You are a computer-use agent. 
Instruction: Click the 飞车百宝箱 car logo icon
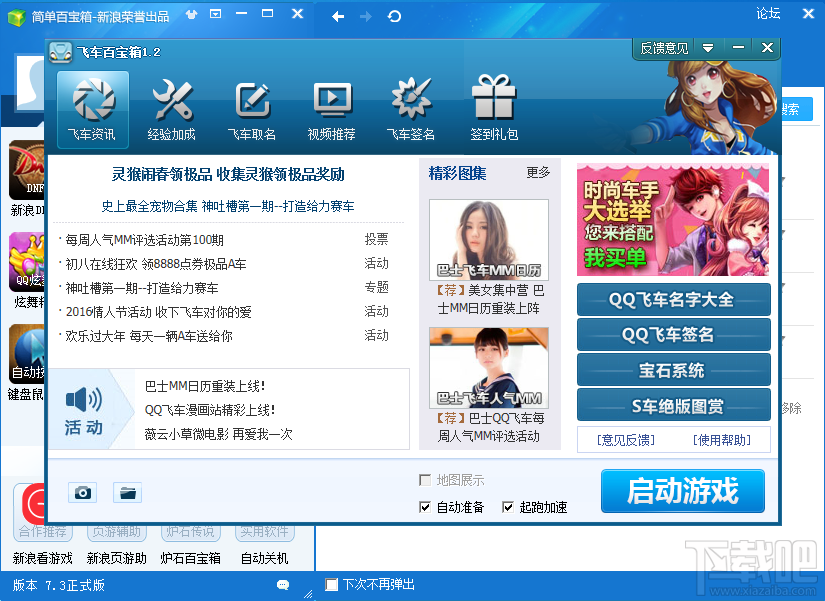point(61,52)
